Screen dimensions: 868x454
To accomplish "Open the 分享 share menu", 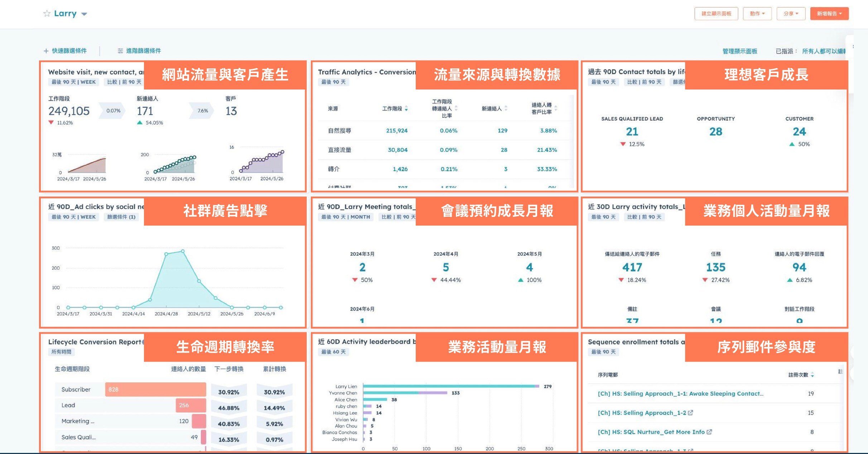I will tap(791, 14).
